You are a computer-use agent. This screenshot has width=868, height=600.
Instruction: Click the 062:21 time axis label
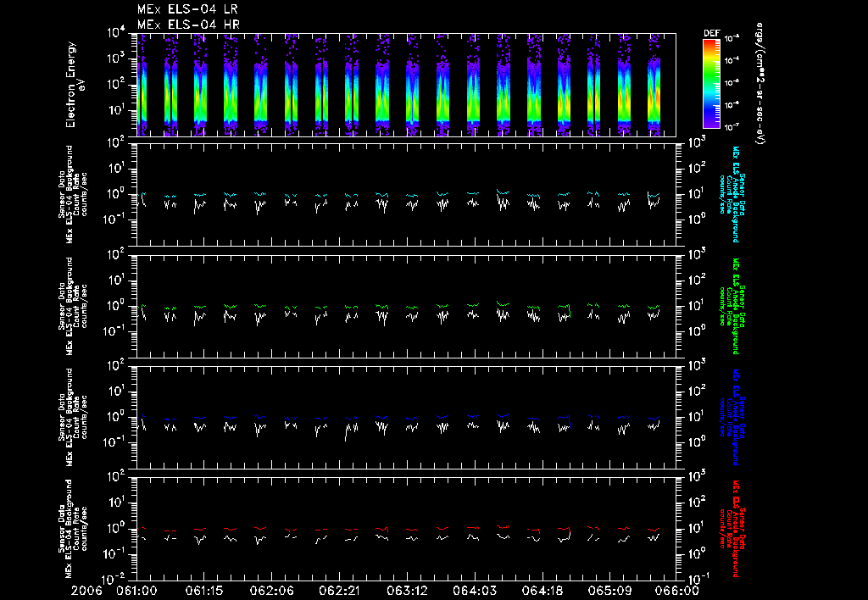coord(339,592)
